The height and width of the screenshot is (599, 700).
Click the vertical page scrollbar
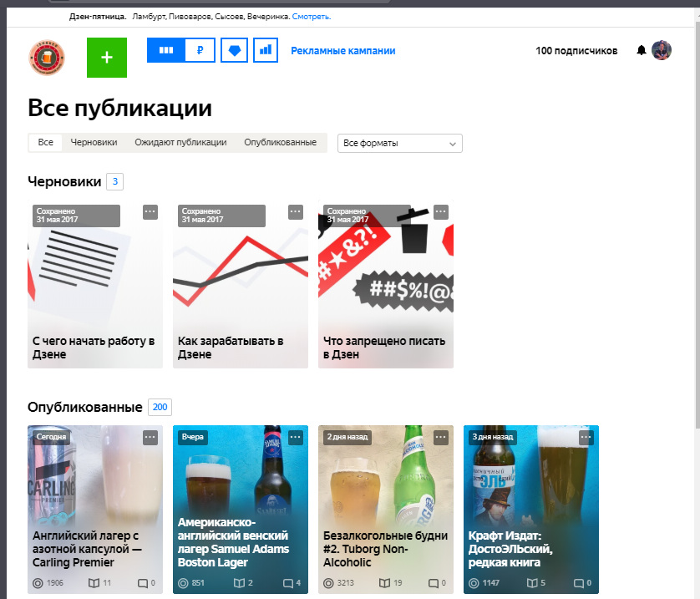tap(697, 223)
